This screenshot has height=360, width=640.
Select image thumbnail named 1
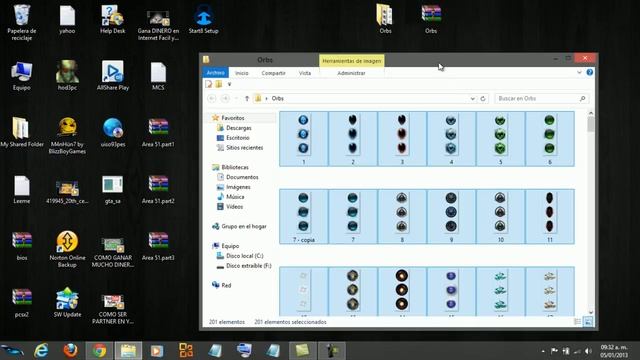pos(303,139)
